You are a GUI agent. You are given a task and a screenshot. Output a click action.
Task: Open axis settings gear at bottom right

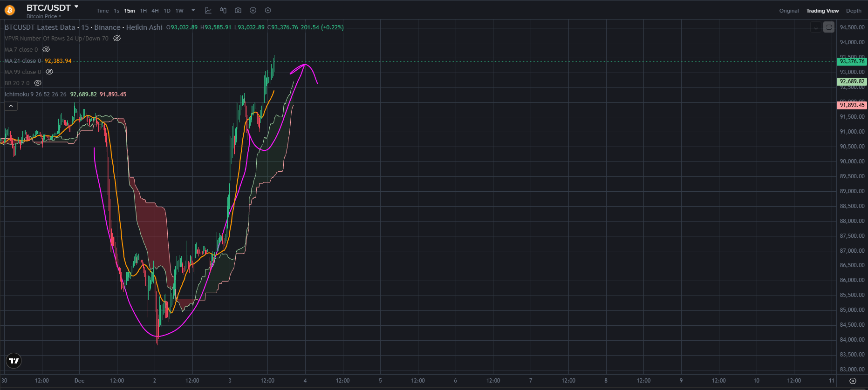point(853,381)
